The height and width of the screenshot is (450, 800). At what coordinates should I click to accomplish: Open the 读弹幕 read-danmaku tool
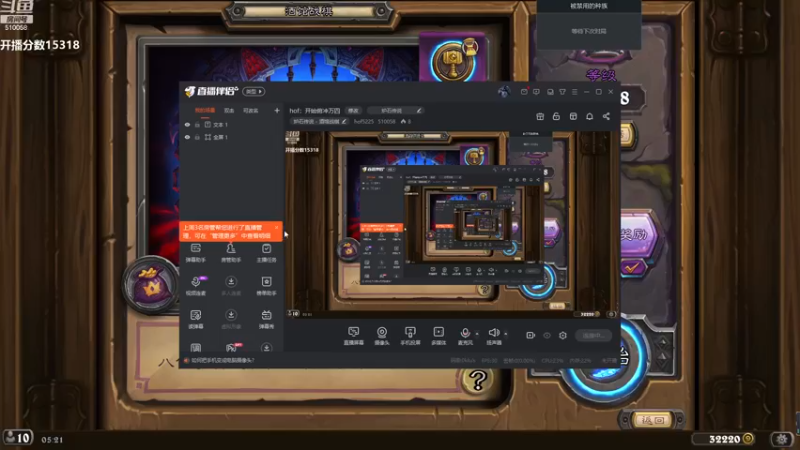(x=195, y=319)
